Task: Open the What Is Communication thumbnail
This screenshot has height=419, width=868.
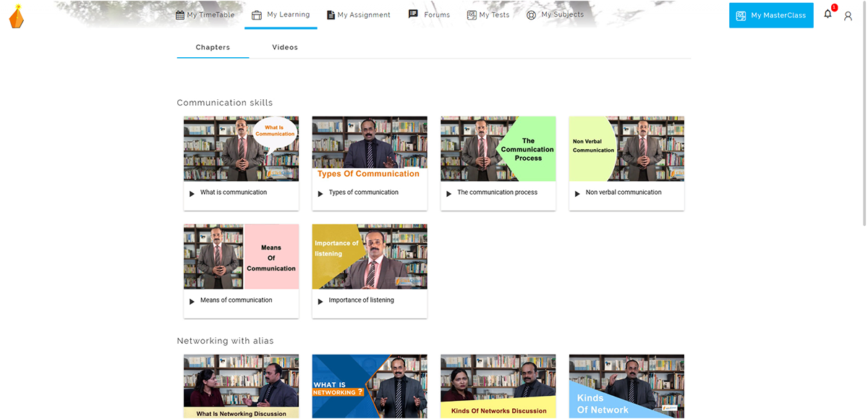Action: pos(241,148)
